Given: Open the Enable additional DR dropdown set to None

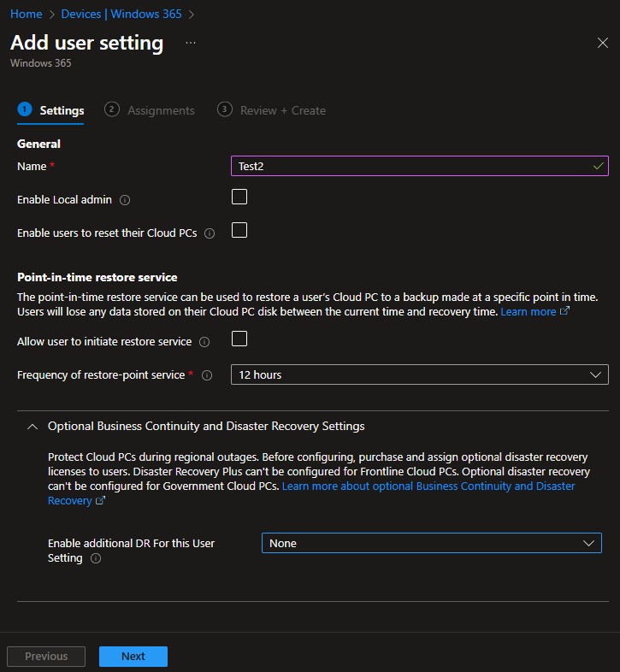Looking at the screenshot, I should pyautogui.click(x=431, y=543).
